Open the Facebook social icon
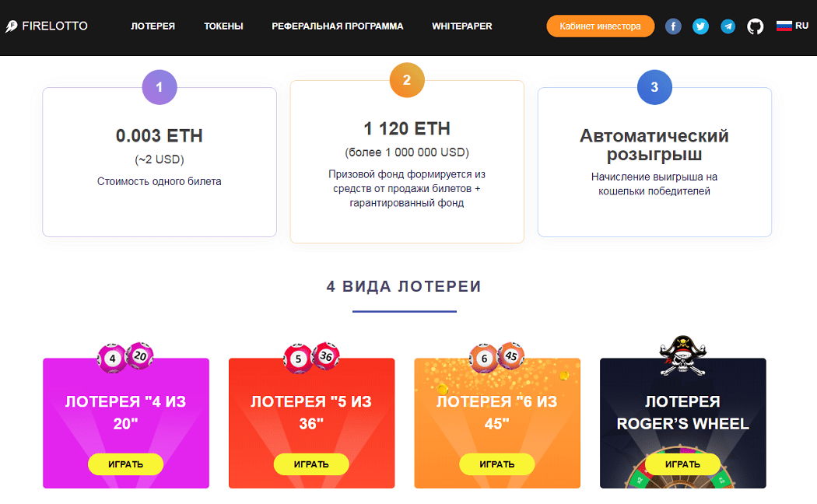The height and width of the screenshot is (504, 817). 673,26
